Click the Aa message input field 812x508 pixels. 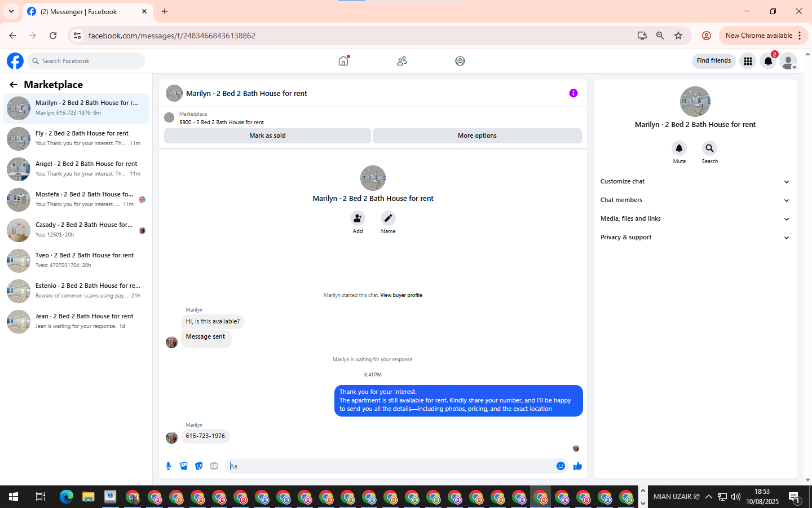click(390, 466)
